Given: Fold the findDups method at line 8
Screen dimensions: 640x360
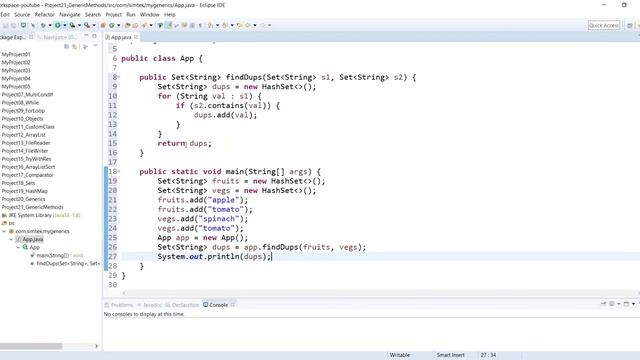Looking at the screenshot, I should click(x=119, y=77).
